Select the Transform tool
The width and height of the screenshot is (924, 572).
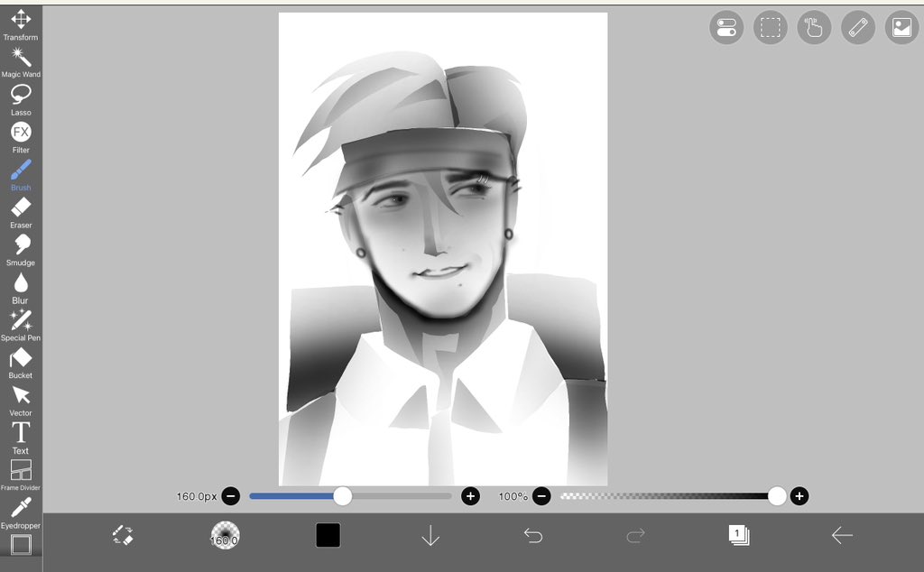tap(21, 24)
